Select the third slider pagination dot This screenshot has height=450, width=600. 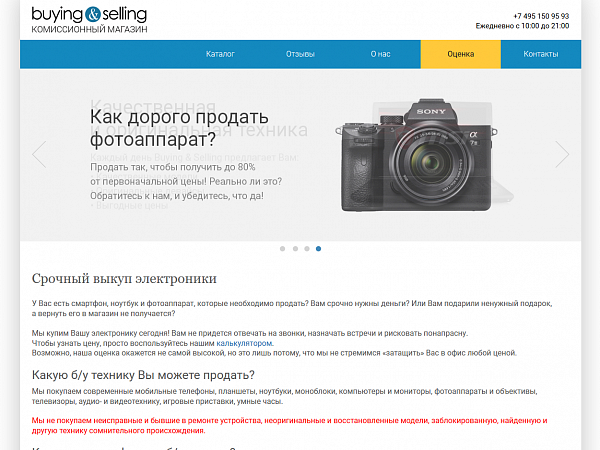[x=307, y=249]
